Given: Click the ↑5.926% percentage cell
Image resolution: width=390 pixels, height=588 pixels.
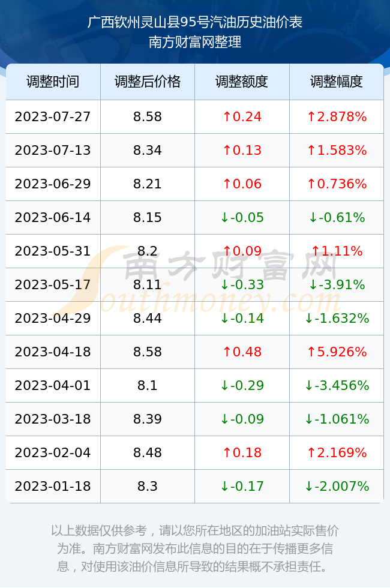Looking at the screenshot, I should (337, 352).
